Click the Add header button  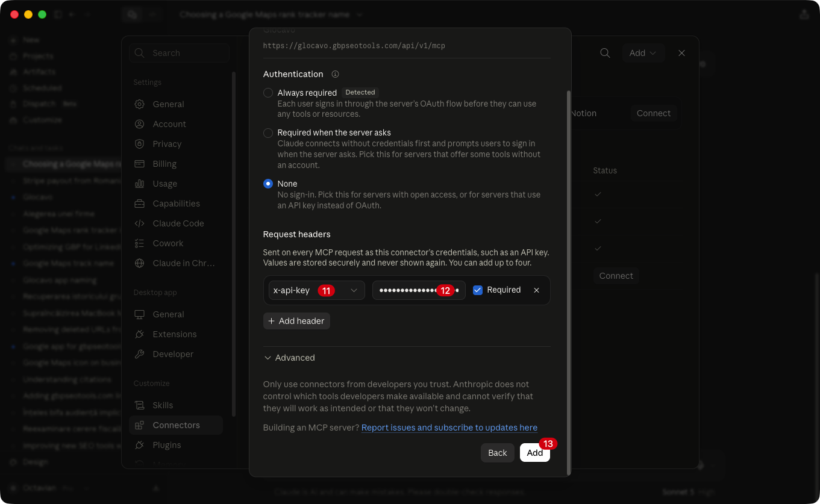(296, 321)
